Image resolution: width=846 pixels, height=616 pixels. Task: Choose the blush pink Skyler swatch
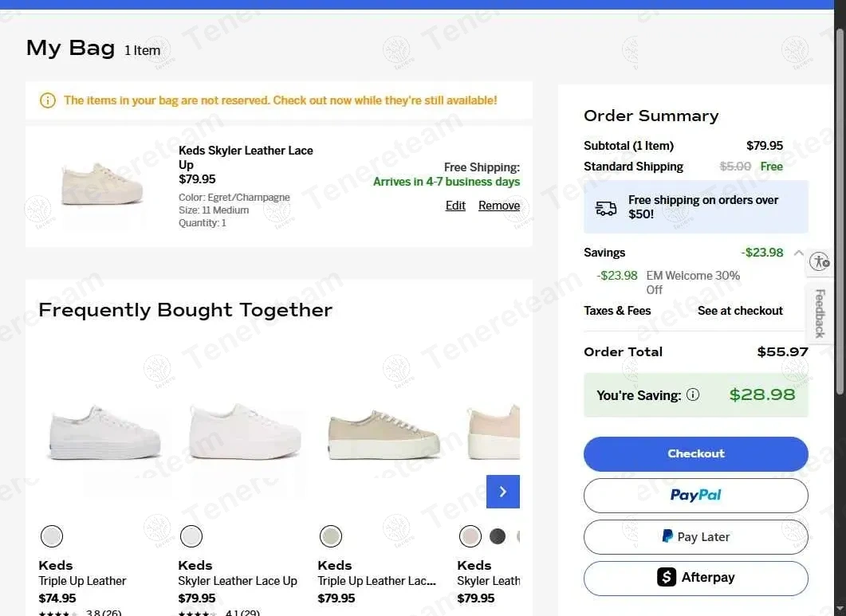click(470, 536)
